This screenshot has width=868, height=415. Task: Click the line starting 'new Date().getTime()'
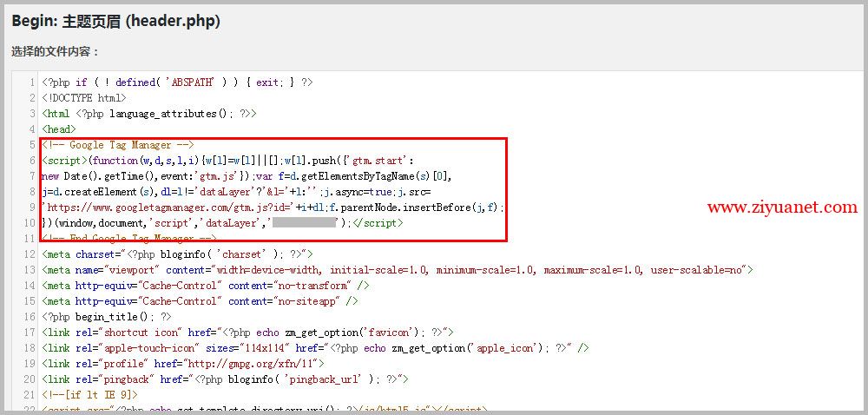[x=247, y=176]
